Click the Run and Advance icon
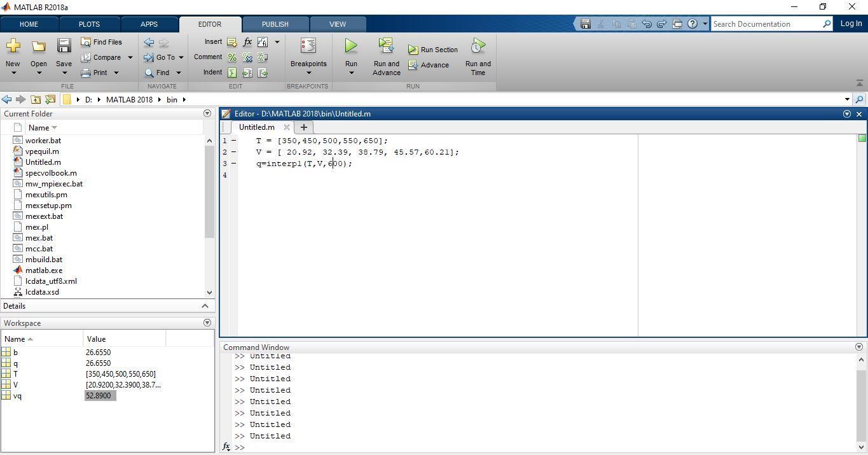 point(386,46)
